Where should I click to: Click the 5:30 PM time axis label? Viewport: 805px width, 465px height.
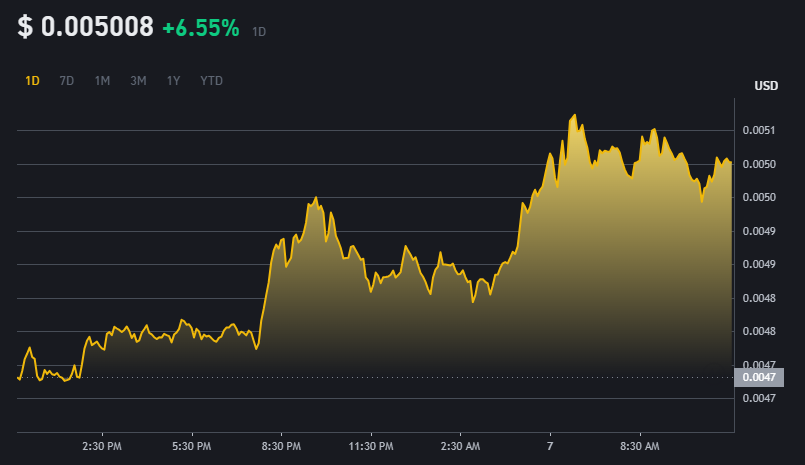[x=191, y=446]
